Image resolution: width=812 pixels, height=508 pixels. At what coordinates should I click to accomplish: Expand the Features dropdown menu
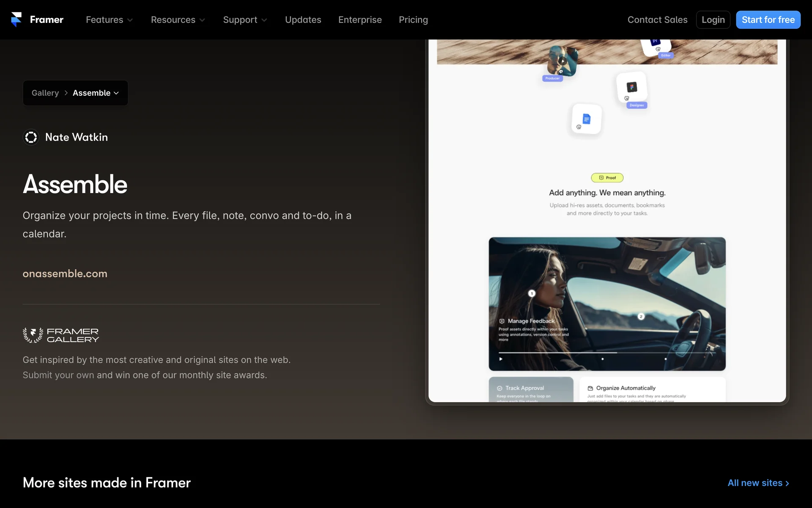click(x=109, y=20)
